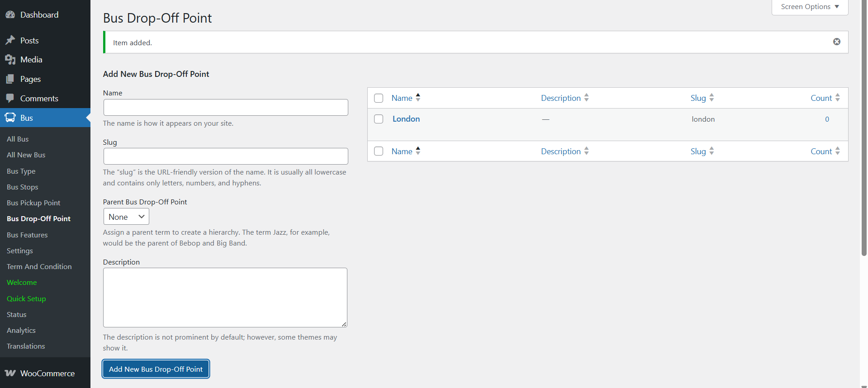Viewport: 868px width, 388px height.
Task: Click the Posts pushpin icon
Action: click(10, 41)
